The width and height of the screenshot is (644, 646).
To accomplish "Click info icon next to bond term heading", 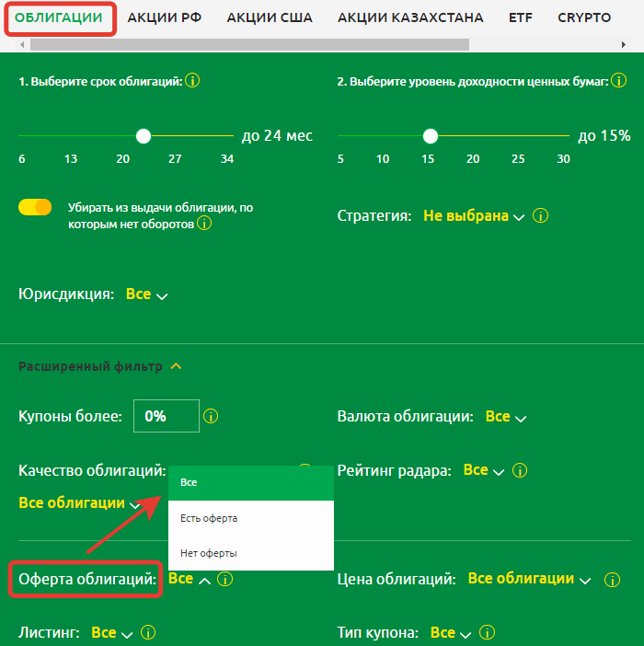I will (192, 81).
